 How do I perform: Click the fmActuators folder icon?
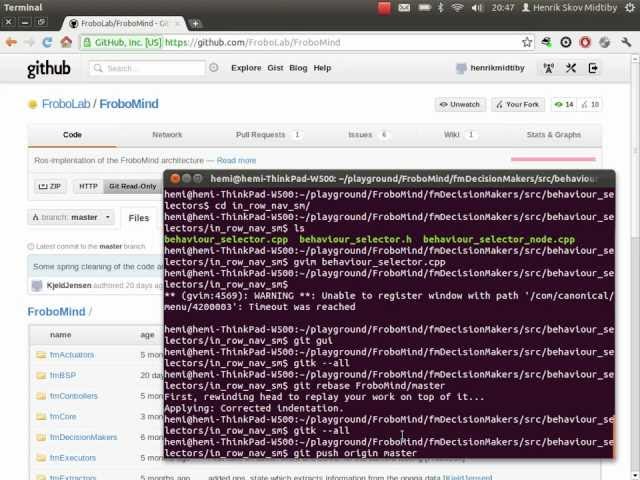point(41,355)
